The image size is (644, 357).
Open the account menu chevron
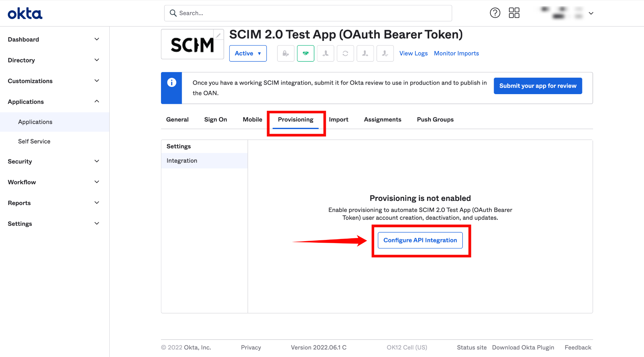[591, 13]
